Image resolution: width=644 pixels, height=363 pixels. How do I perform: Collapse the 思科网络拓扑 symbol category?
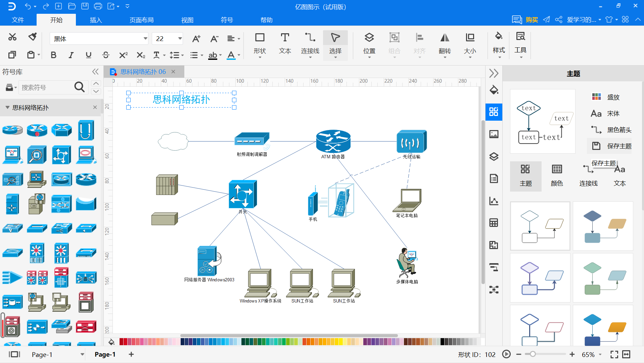[7, 108]
